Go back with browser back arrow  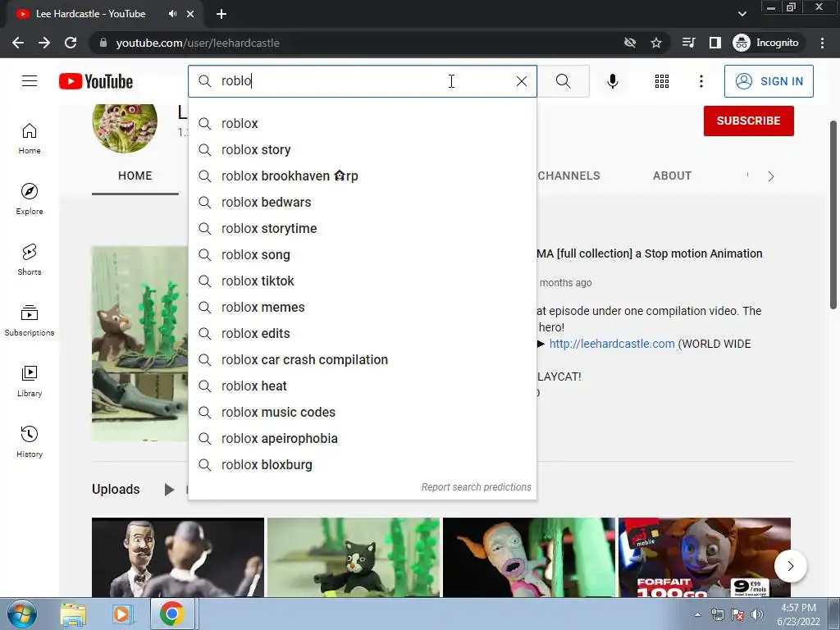tap(18, 43)
